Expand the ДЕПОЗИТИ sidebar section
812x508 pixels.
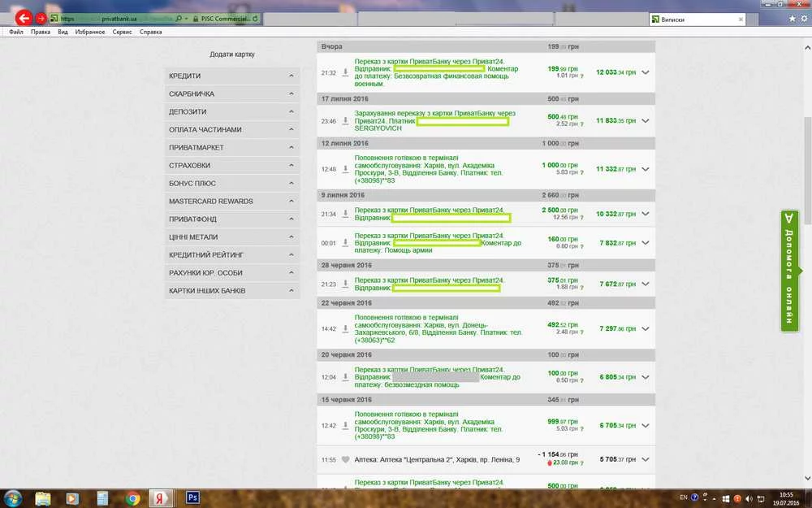click(x=232, y=111)
